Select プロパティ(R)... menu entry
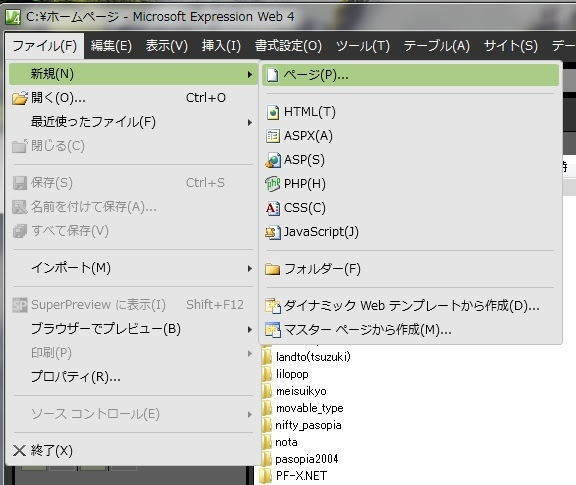Image resolution: width=576 pixels, height=485 pixels. point(133,377)
